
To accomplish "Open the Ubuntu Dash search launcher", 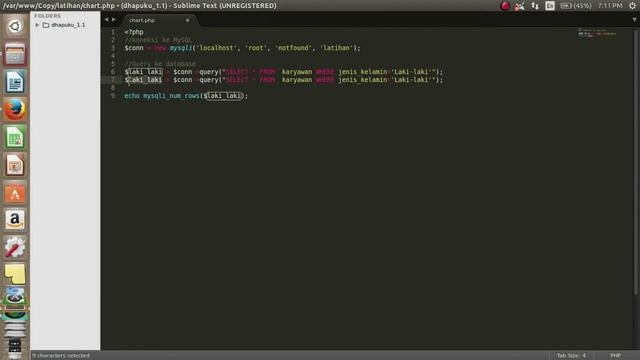I will (15, 26).
